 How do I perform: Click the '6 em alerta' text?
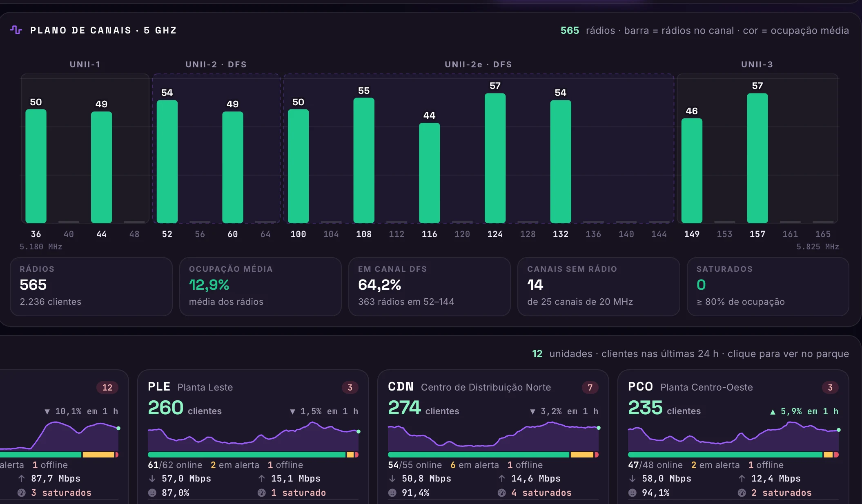474,465
